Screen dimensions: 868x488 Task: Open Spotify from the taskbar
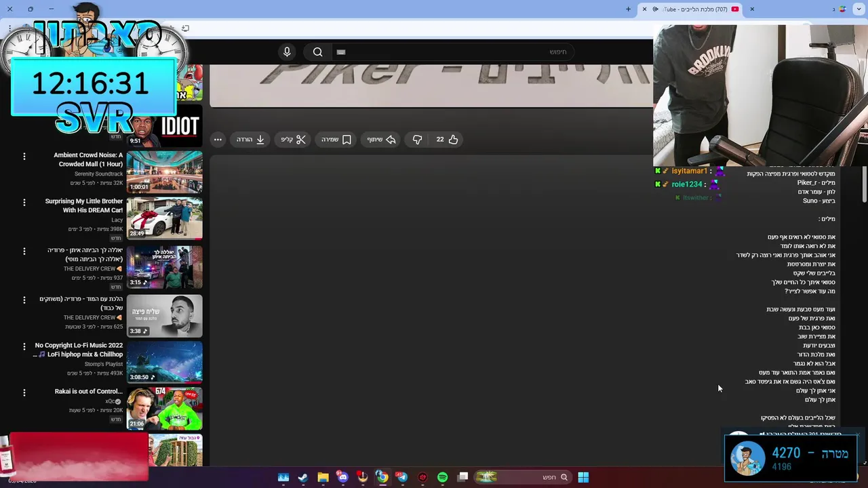443,477
